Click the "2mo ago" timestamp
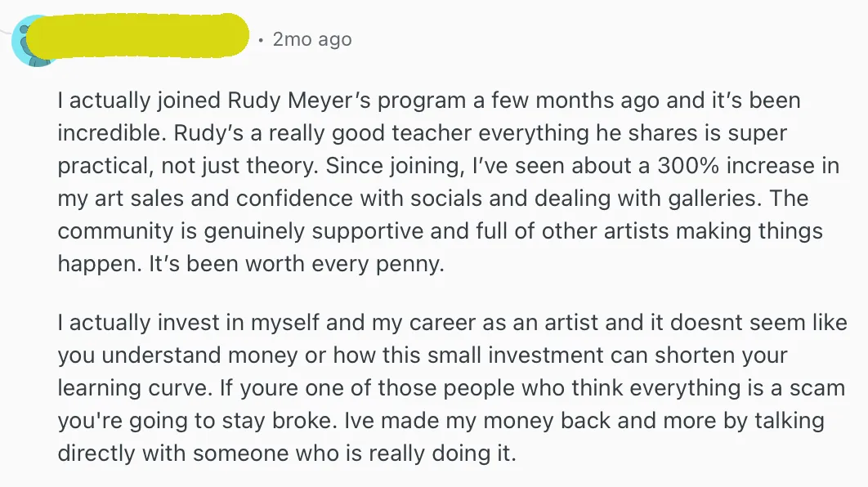Image resolution: width=868 pixels, height=487 pixels. tap(312, 39)
